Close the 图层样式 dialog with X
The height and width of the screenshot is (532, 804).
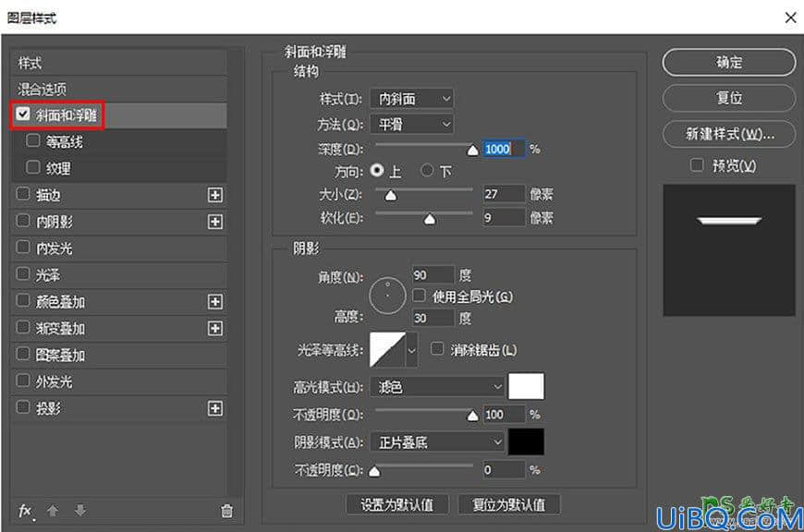791,18
